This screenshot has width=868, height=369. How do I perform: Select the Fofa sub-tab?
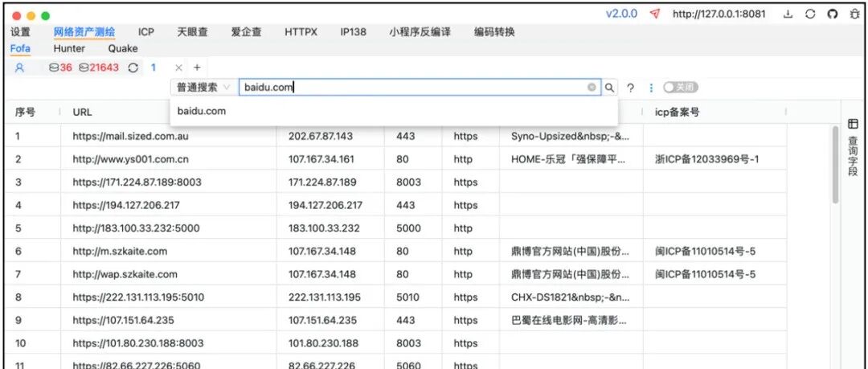tap(20, 48)
